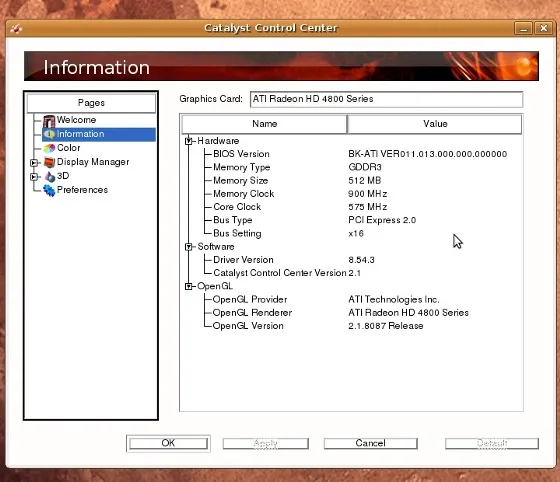Select the OpenGL Renderer row
This screenshot has height=482, width=560.
pyautogui.click(x=252, y=313)
